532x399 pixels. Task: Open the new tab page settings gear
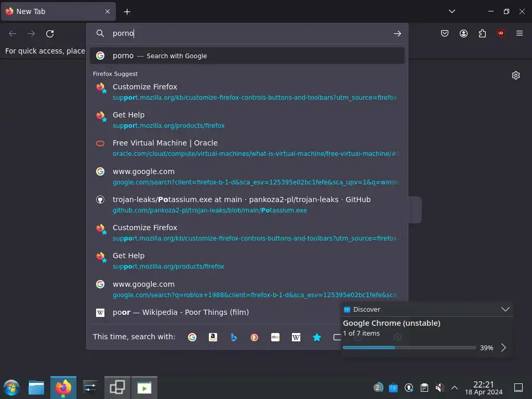click(516, 75)
